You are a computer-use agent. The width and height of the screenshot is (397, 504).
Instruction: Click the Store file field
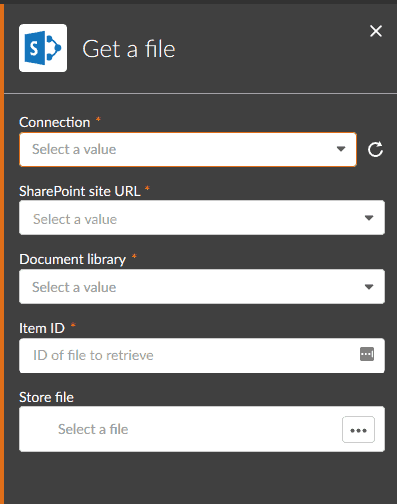tap(202, 429)
